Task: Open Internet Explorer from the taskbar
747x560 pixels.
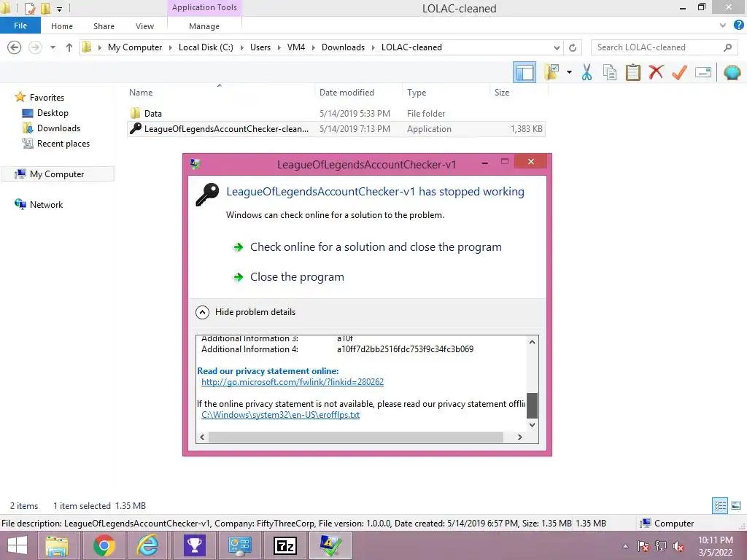Action: (147, 545)
